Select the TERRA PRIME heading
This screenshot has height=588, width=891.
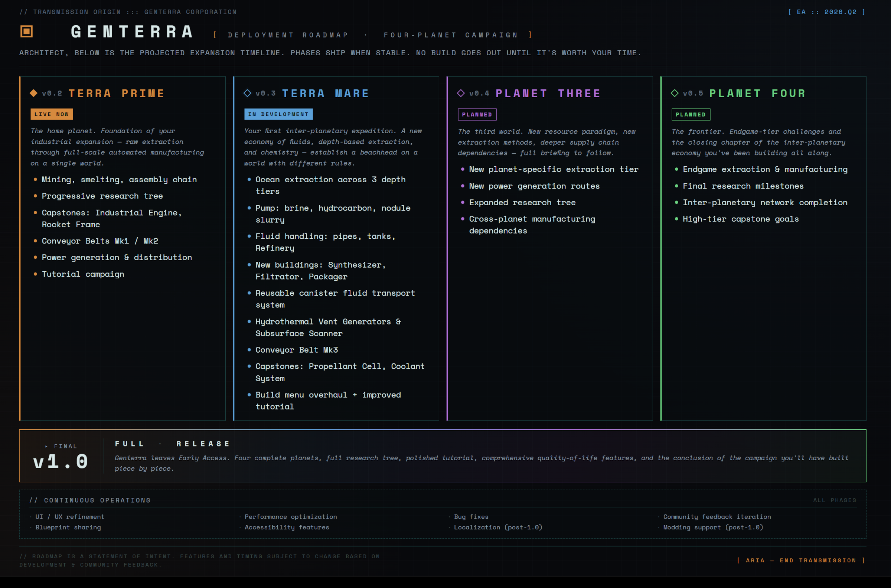tap(117, 94)
